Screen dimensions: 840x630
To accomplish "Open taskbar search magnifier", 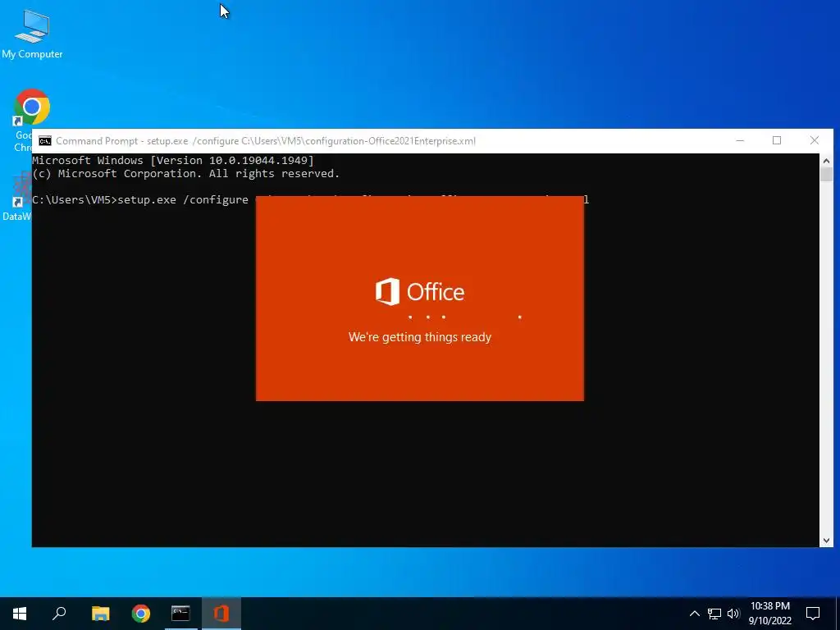I will (x=59, y=614).
